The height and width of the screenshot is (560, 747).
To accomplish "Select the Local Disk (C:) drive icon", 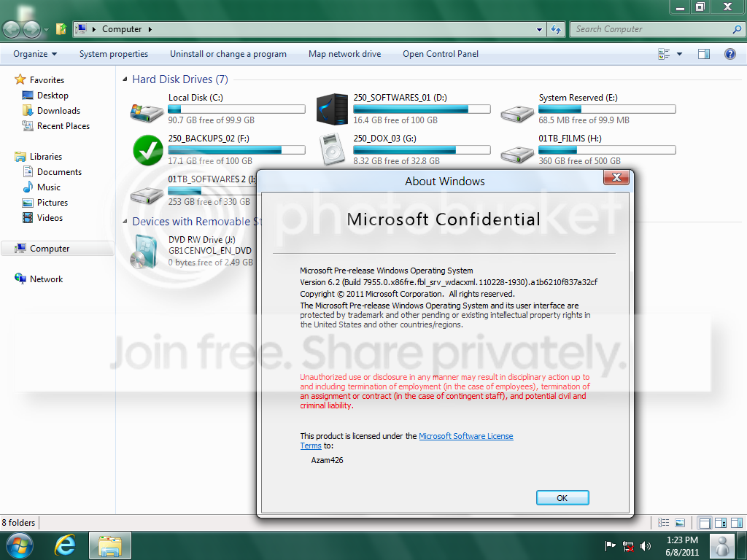I will coord(147,113).
